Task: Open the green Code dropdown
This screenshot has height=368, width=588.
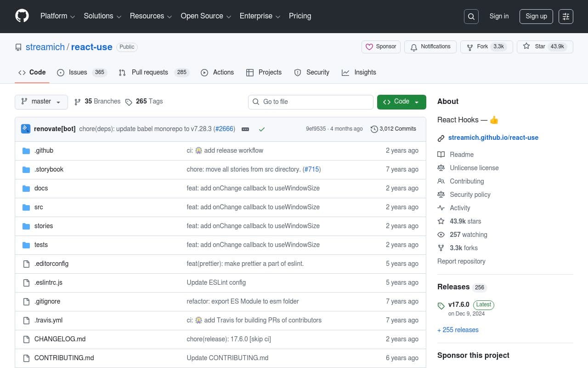Action: click(401, 102)
